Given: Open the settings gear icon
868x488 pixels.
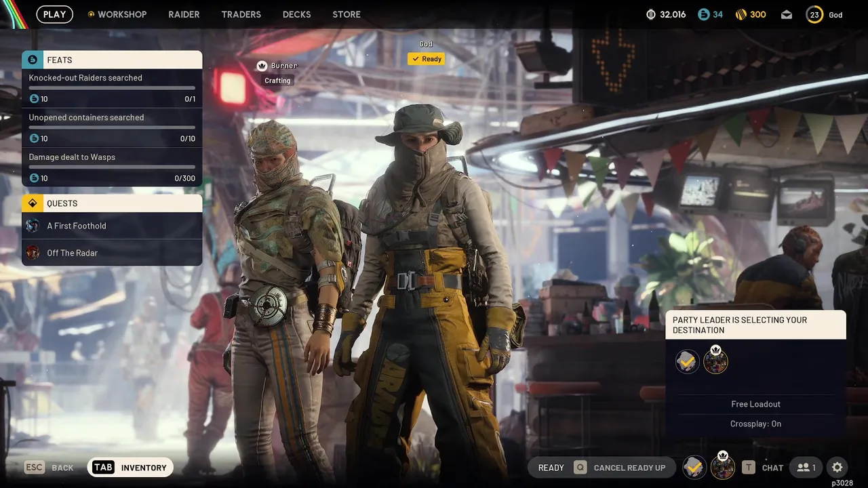Looking at the screenshot, I should click(x=837, y=467).
